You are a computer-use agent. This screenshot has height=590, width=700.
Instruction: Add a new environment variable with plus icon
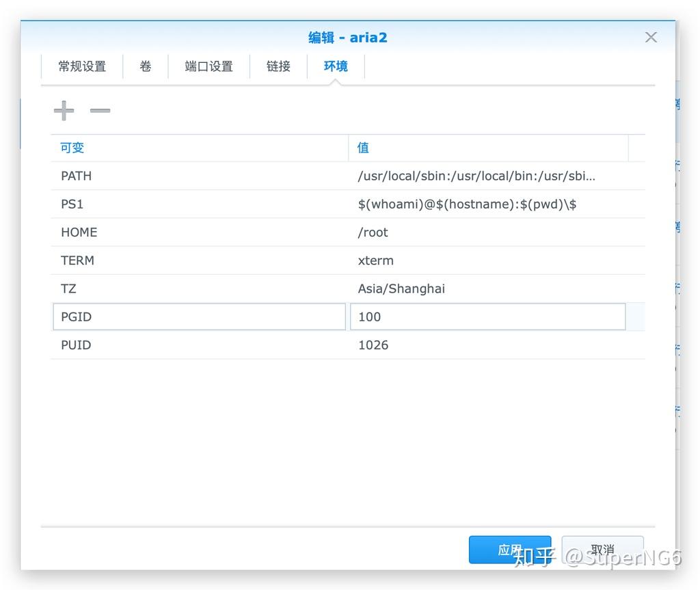64,110
